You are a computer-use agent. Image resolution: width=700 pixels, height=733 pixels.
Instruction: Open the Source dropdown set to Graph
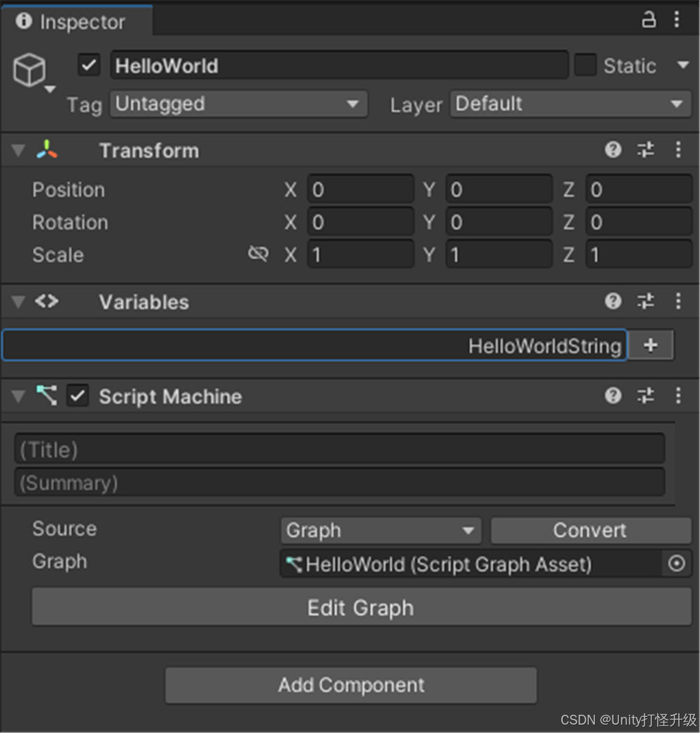point(381,530)
